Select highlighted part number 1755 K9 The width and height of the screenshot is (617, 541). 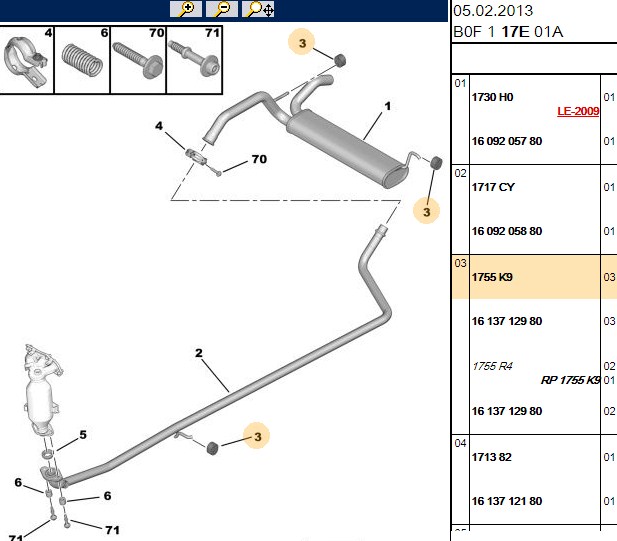tap(492, 277)
